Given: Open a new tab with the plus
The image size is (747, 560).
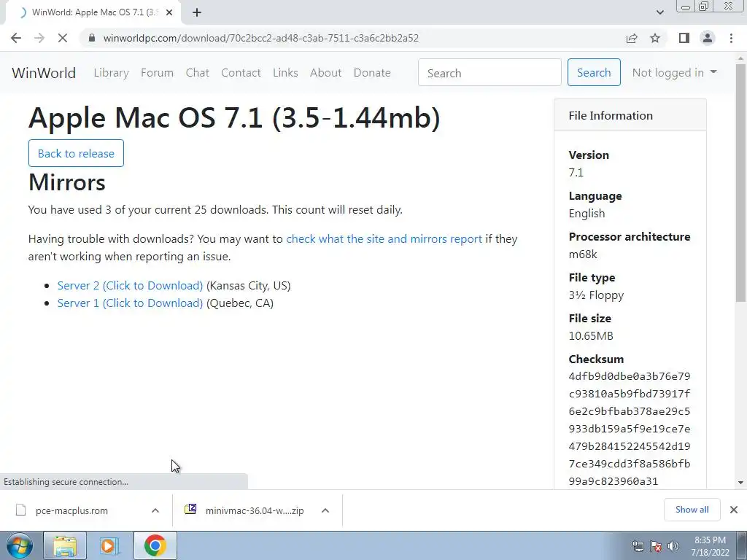Looking at the screenshot, I should pyautogui.click(x=197, y=12).
